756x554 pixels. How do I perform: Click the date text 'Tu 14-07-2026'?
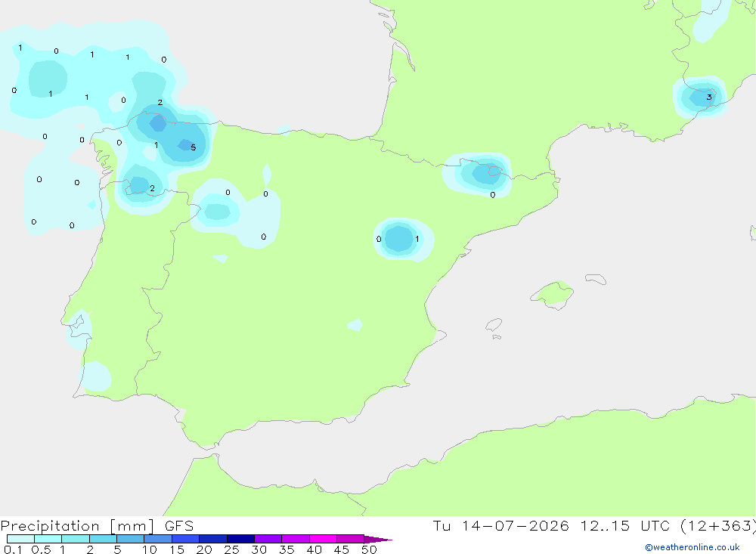tap(500, 525)
